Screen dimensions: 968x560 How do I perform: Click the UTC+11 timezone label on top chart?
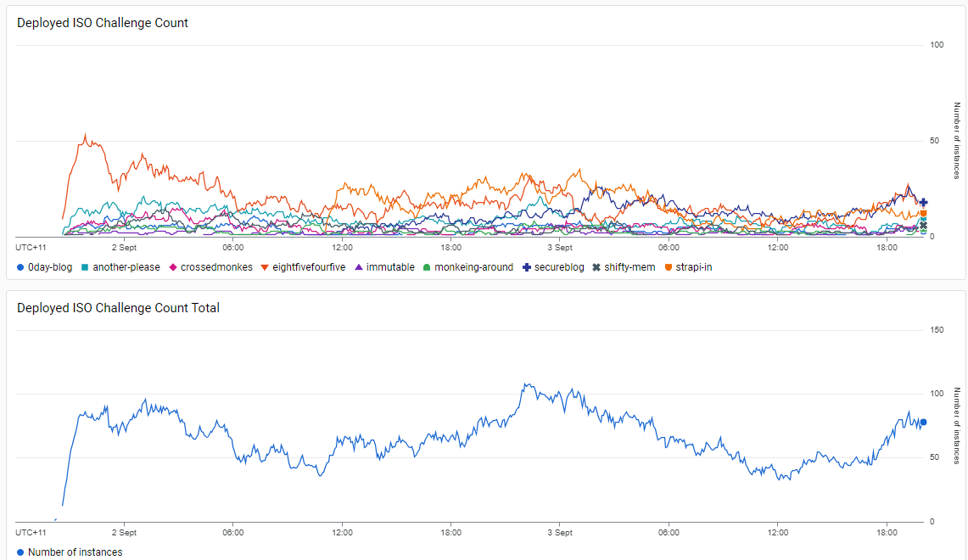[31, 248]
